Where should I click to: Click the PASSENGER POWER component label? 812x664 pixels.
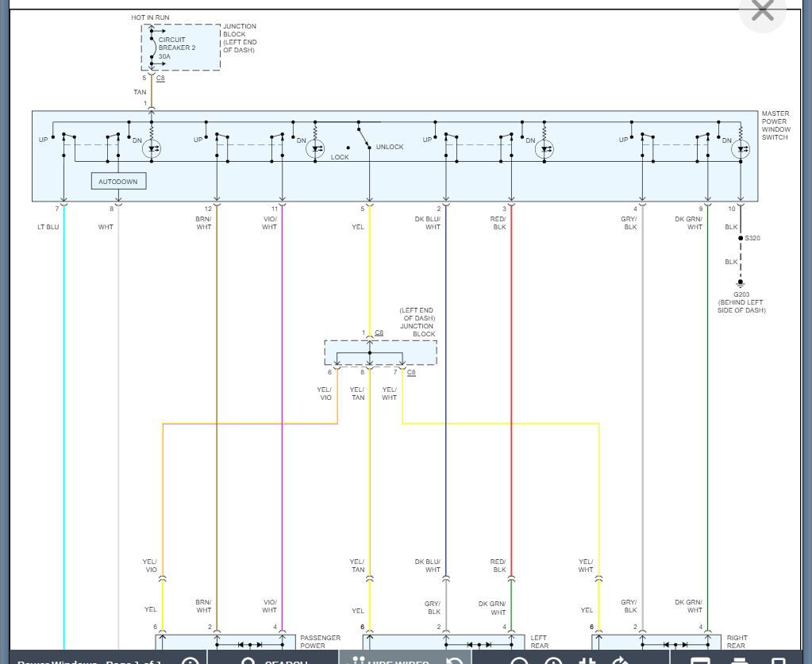(320, 642)
